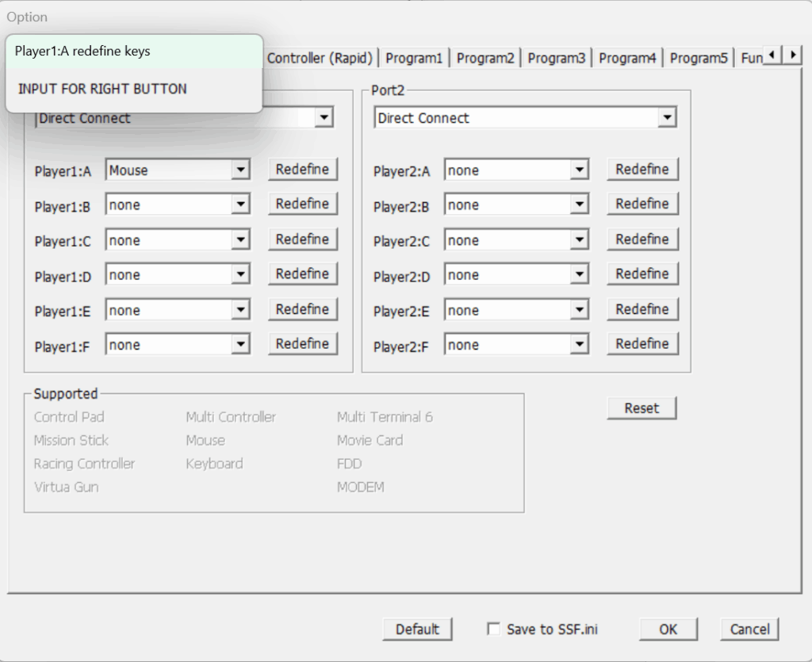Click Redefine for Player1:A

[x=302, y=170]
